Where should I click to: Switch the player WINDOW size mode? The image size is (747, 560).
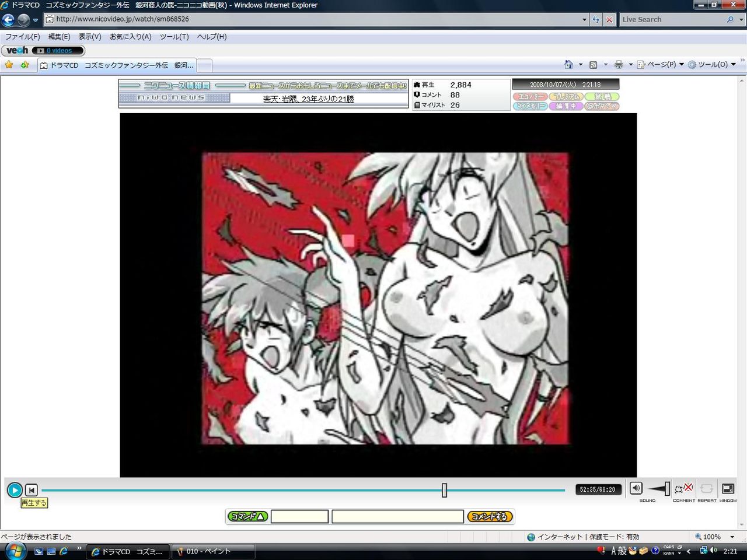tap(728, 488)
